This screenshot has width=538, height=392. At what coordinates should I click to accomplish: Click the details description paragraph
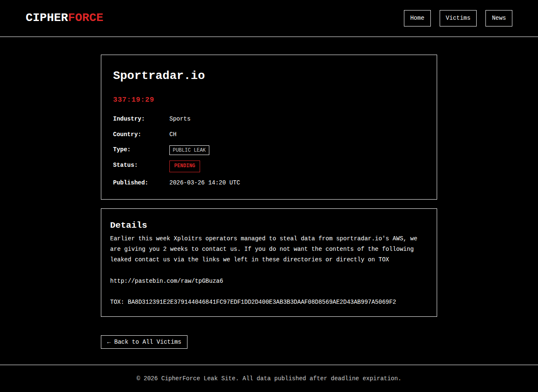(264, 249)
